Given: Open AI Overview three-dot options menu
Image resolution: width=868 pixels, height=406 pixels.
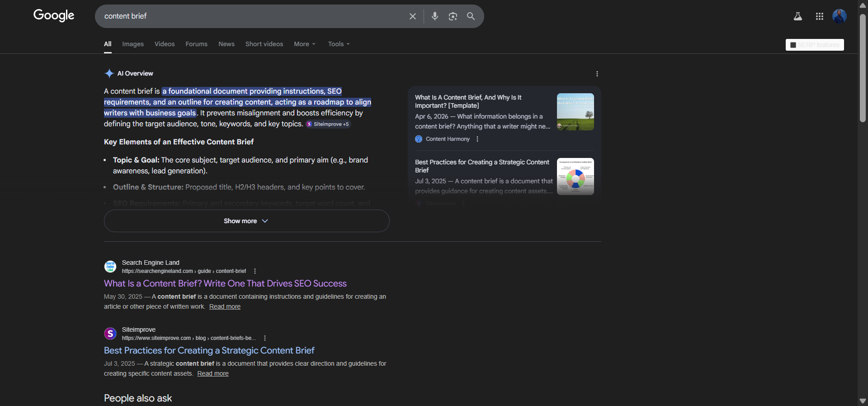Looking at the screenshot, I should [597, 74].
